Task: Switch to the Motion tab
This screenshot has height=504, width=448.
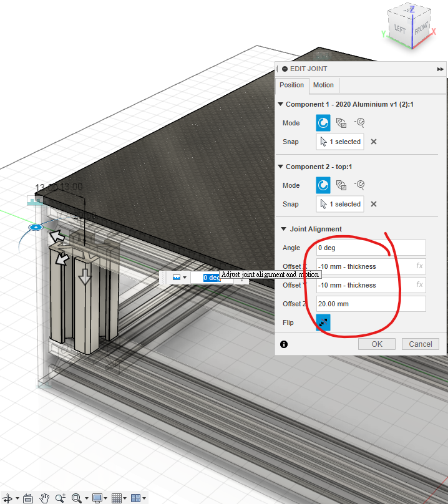Action: point(323,85)
